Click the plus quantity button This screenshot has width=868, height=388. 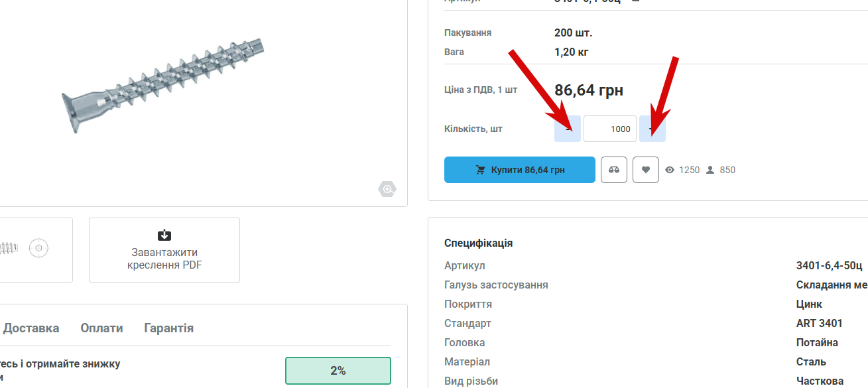click(652, 129)
